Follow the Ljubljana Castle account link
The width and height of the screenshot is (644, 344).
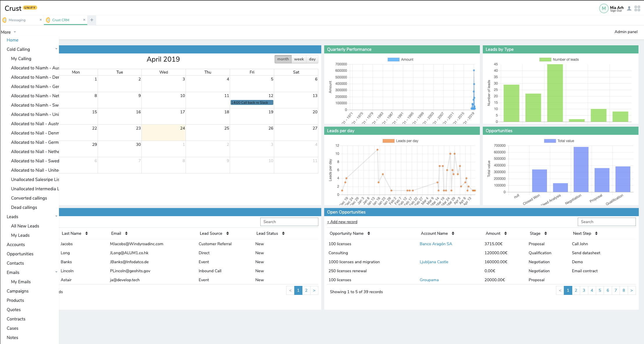[x=434, y=262]
